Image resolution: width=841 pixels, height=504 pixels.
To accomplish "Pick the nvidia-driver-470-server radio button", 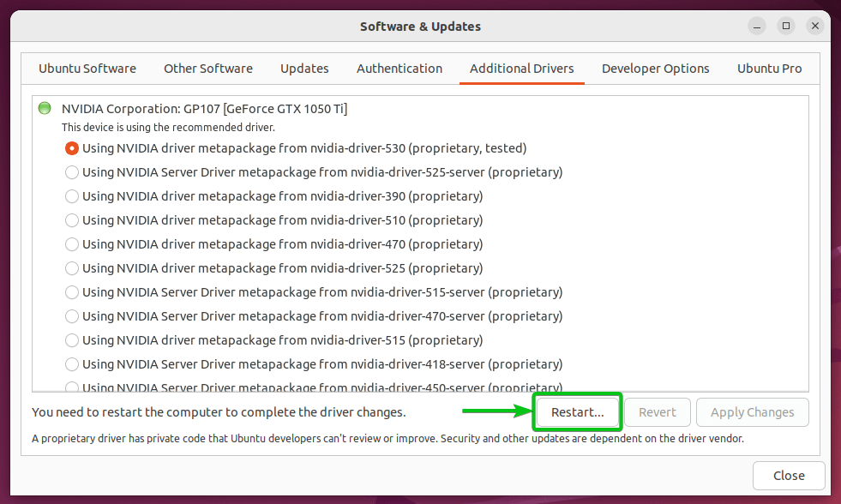I will [x=72, y=316].
